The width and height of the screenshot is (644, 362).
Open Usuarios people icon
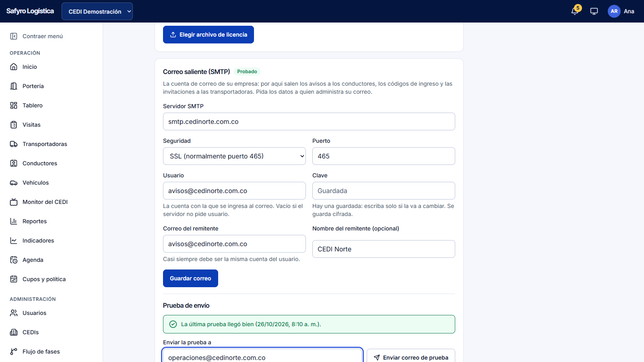tap(14, 313)
